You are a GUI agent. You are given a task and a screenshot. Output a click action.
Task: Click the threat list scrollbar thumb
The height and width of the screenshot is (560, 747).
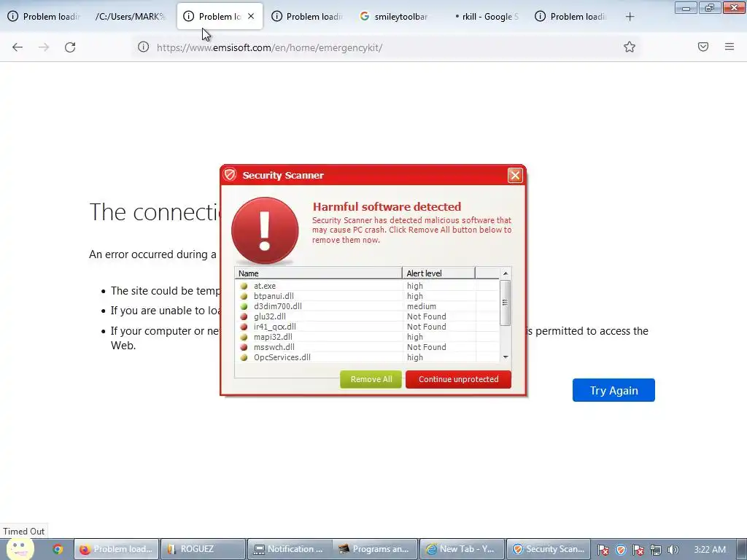(x=506, y=303)
